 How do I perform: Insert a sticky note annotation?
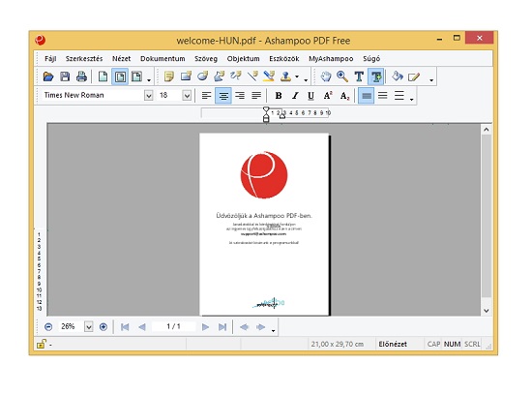(169, 76)
